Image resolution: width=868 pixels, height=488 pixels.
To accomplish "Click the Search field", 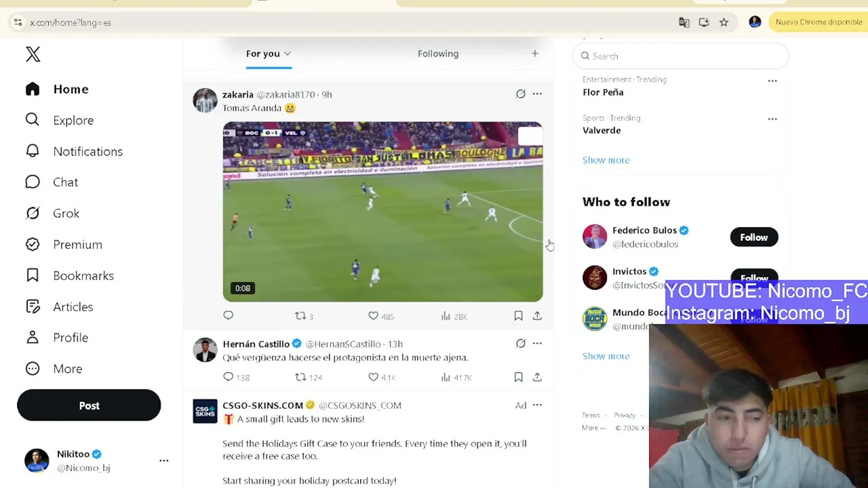I will click(x=680, y=56).
